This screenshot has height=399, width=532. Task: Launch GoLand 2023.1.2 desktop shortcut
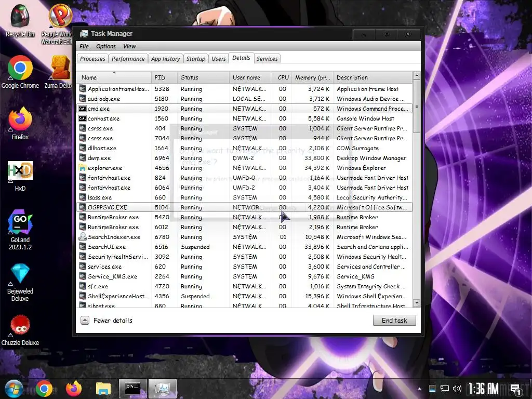[20, 230]
